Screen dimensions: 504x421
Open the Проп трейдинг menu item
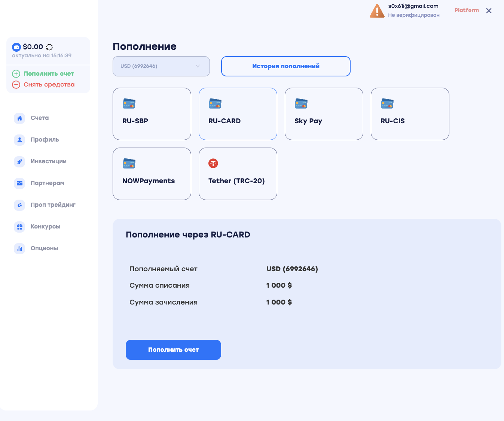53,205
